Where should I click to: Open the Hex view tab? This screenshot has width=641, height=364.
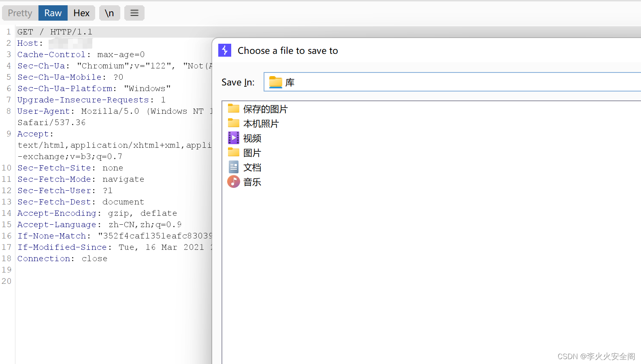point(81,13)
